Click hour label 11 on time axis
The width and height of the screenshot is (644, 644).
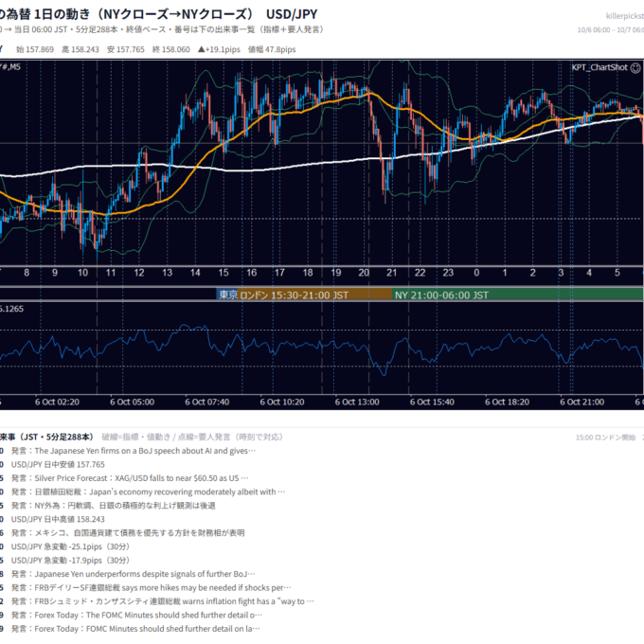tap(111, 273)
